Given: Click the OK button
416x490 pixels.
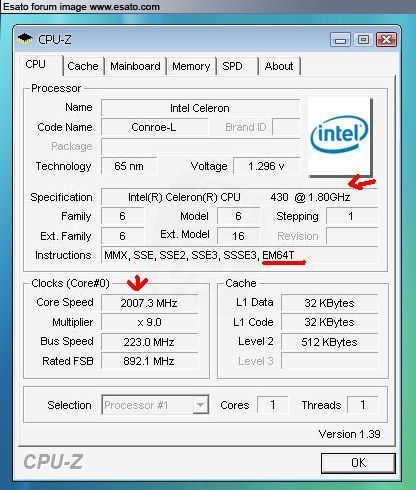Looking at the screenshot, I should [358, 463].
